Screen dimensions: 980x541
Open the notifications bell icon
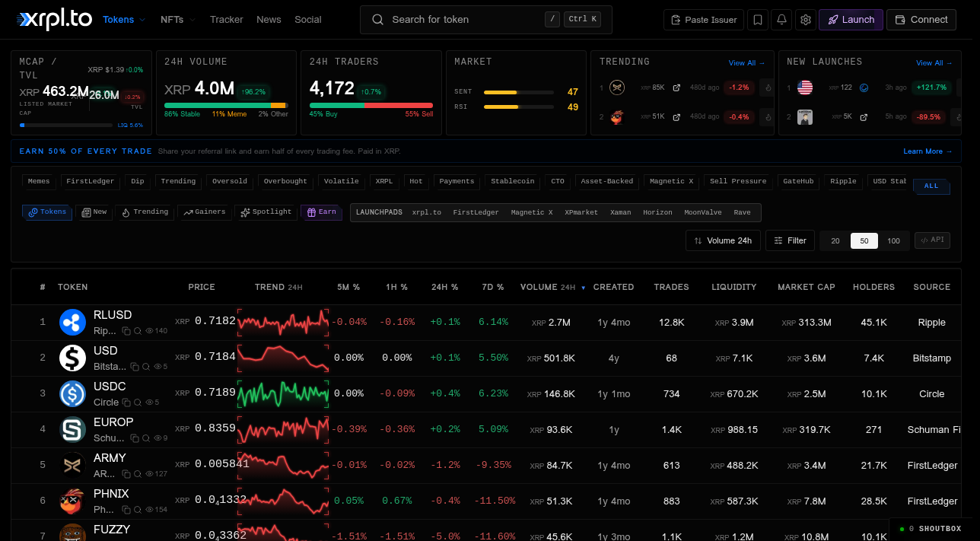pos(781,20)
